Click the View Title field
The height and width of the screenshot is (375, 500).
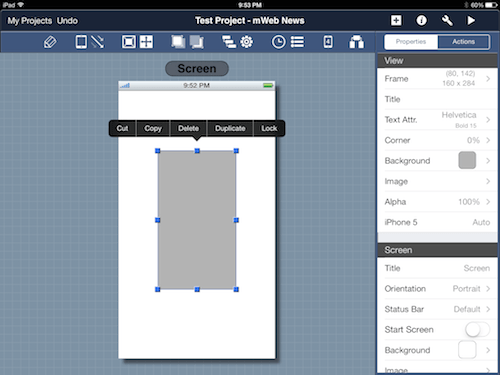tap(437, 99)
